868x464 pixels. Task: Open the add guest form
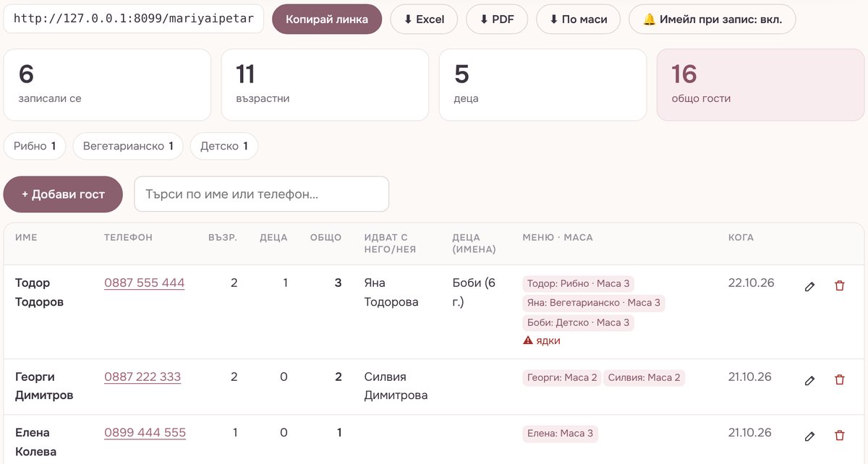(63, 194)
